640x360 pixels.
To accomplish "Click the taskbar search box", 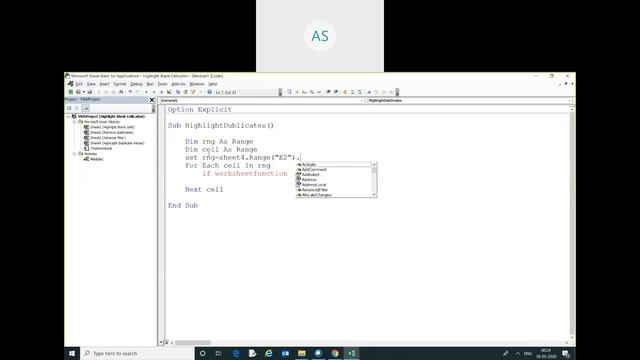I will tap(138, 353).
